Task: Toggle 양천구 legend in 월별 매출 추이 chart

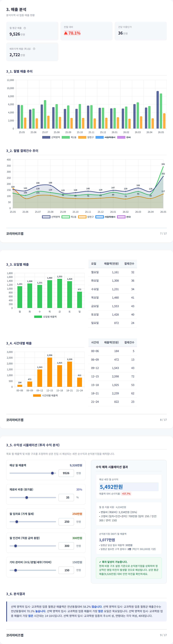Action: coord(86,137)
